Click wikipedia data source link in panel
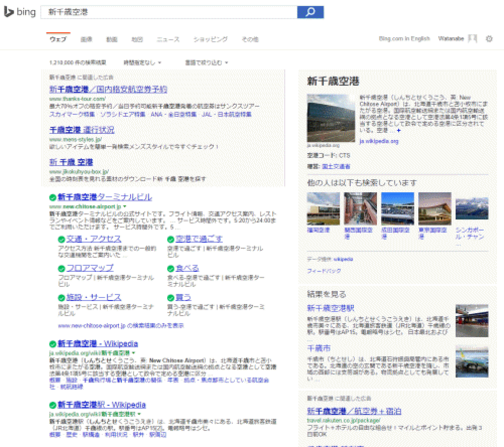Image resolution: width=504 pixels, height=447 pixels. click(343, 259)
